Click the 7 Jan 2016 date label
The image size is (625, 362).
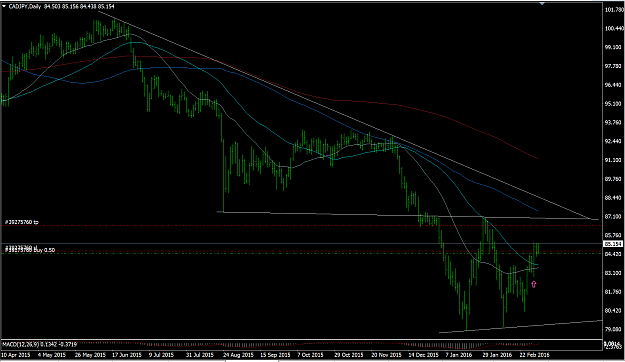click(x=459, y=355)
